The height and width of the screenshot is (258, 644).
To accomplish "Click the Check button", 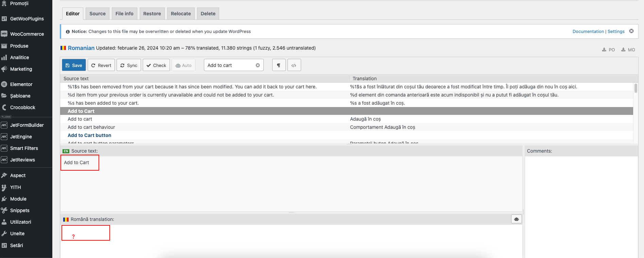I will pos(156,65).
